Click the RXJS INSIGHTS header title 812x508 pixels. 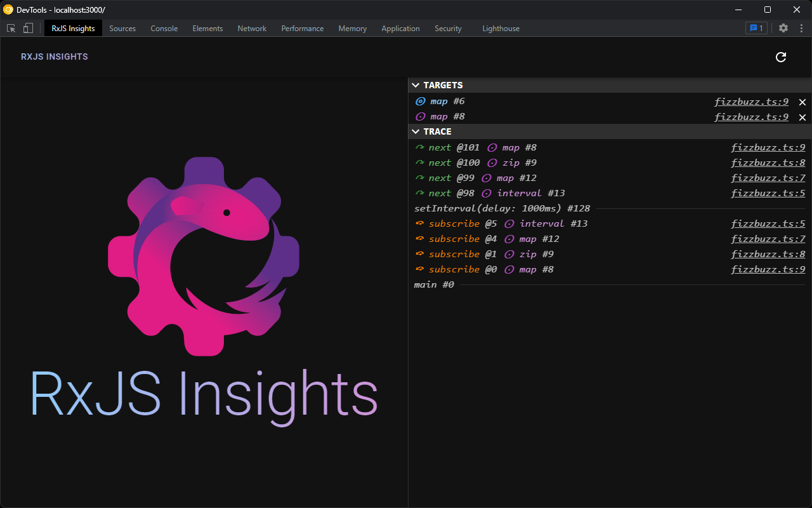[x=55, y=57]
